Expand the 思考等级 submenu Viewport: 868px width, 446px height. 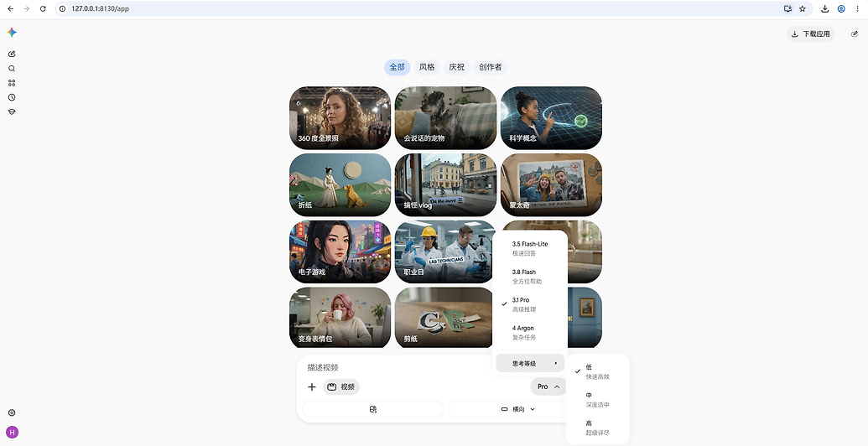530,364
